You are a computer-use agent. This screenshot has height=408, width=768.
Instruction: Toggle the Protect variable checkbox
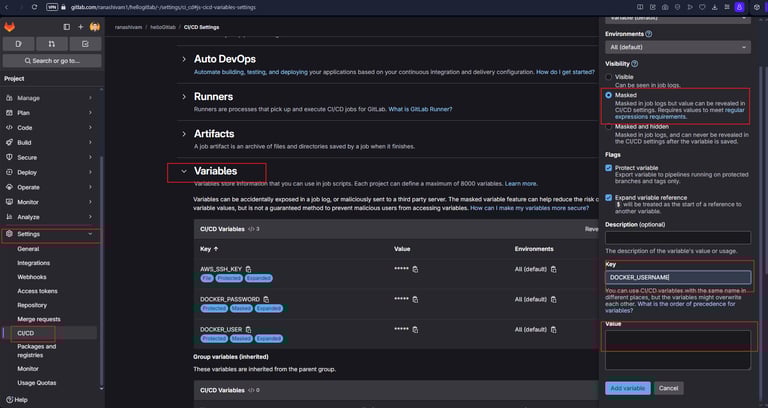tap(609, 168)
